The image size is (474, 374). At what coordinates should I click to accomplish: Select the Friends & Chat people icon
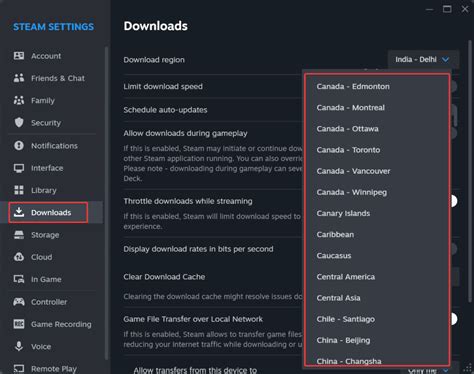pyautogui.click(x=19, y=78)
